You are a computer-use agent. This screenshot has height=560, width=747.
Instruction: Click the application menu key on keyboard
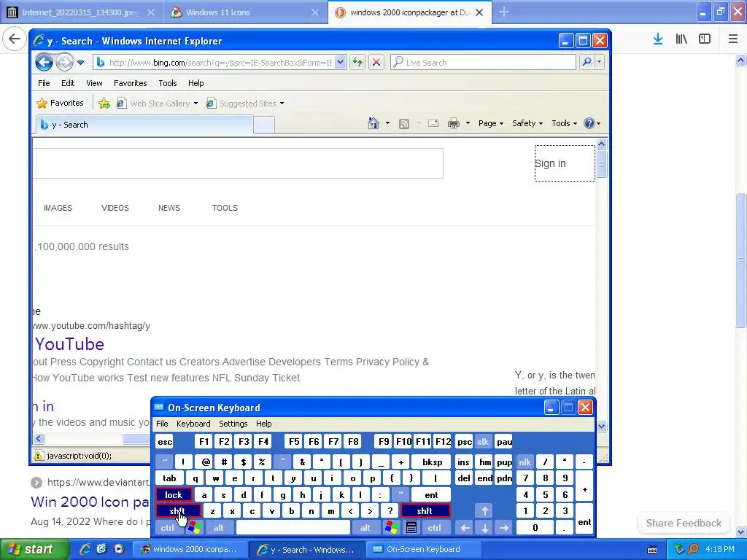(x=411, y=527)
